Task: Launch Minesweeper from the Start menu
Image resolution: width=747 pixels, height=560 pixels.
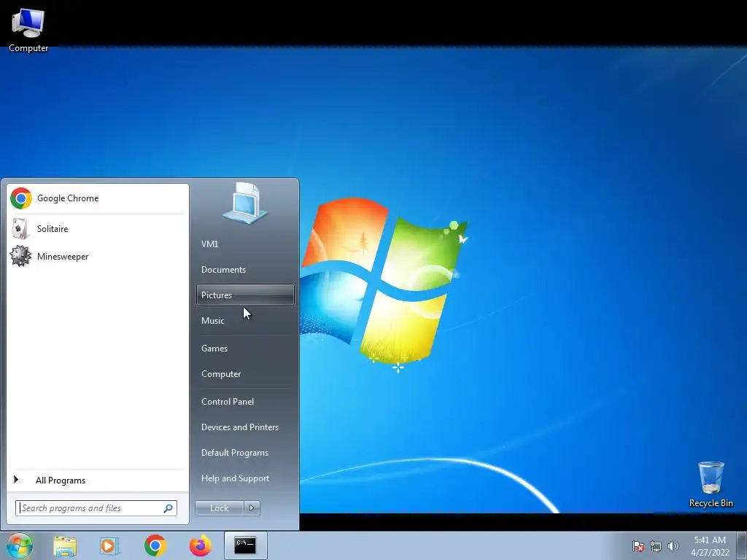Action: 97,256
